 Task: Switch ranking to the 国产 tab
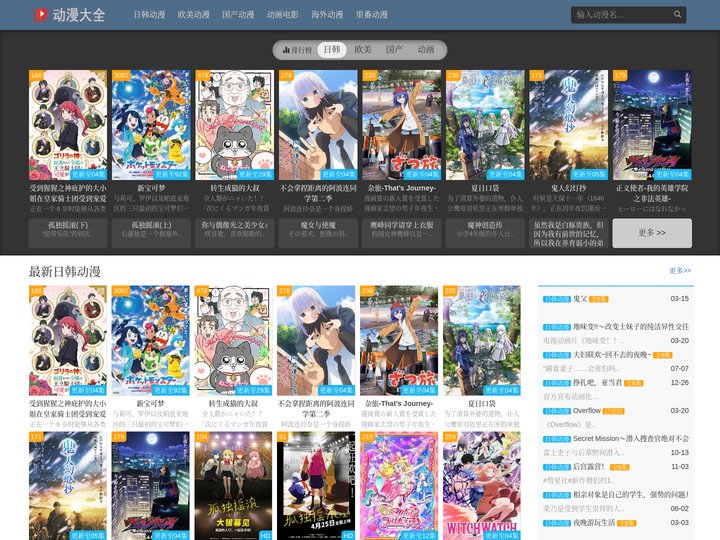tap(394, 50)
